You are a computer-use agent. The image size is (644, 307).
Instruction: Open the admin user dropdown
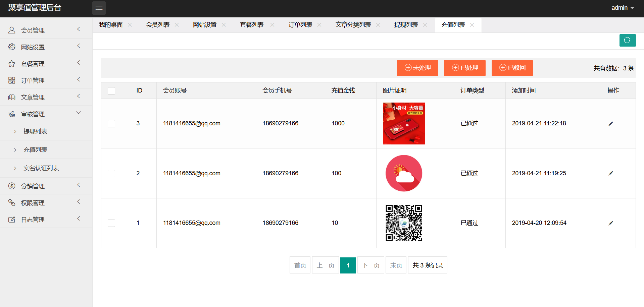pyautogui.click(x=623, y=8)
